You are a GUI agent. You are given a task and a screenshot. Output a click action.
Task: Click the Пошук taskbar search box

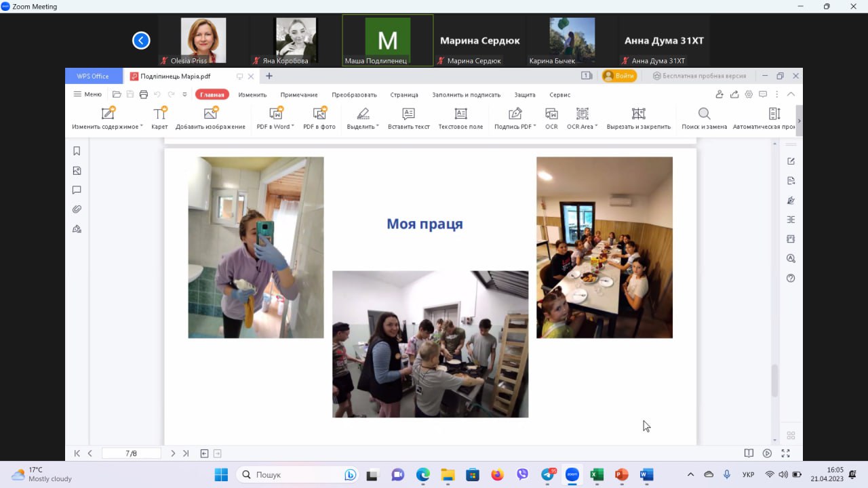point(298,474)
